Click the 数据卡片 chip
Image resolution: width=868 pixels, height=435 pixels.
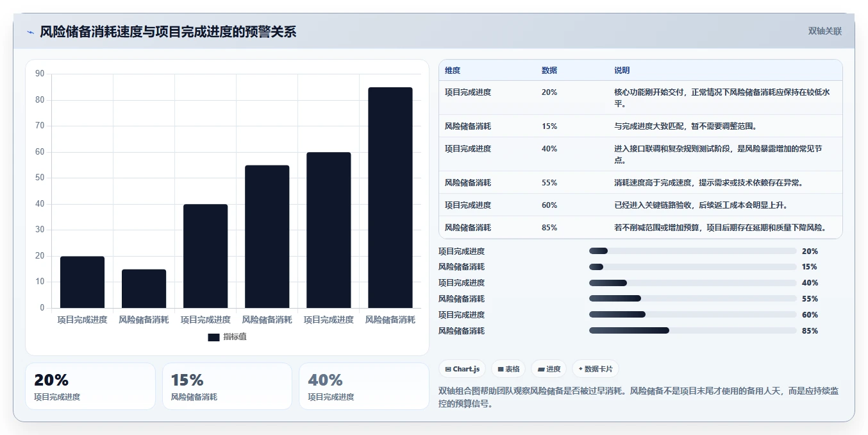pyautogui.click(x=596, y=369)
